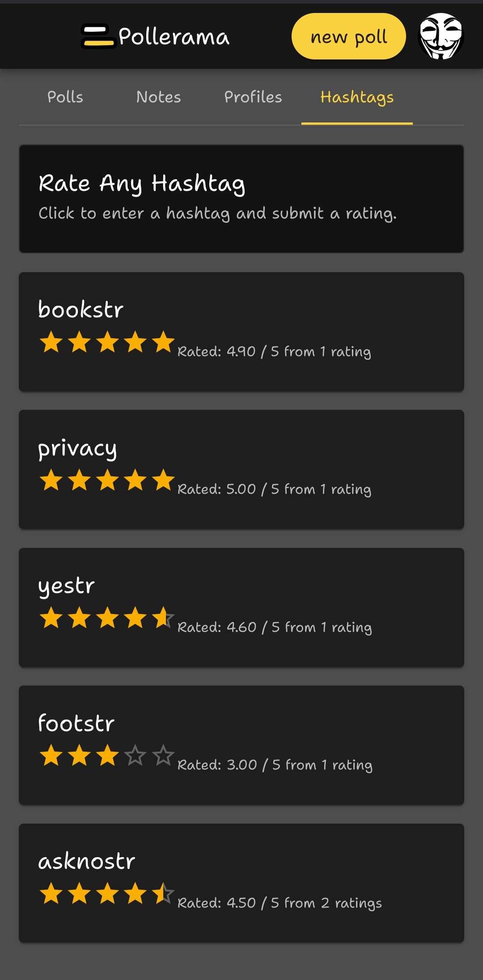Screen dimensions: 483x980
Task: Click second star on asknostr rating
Action: pos(79,894)
